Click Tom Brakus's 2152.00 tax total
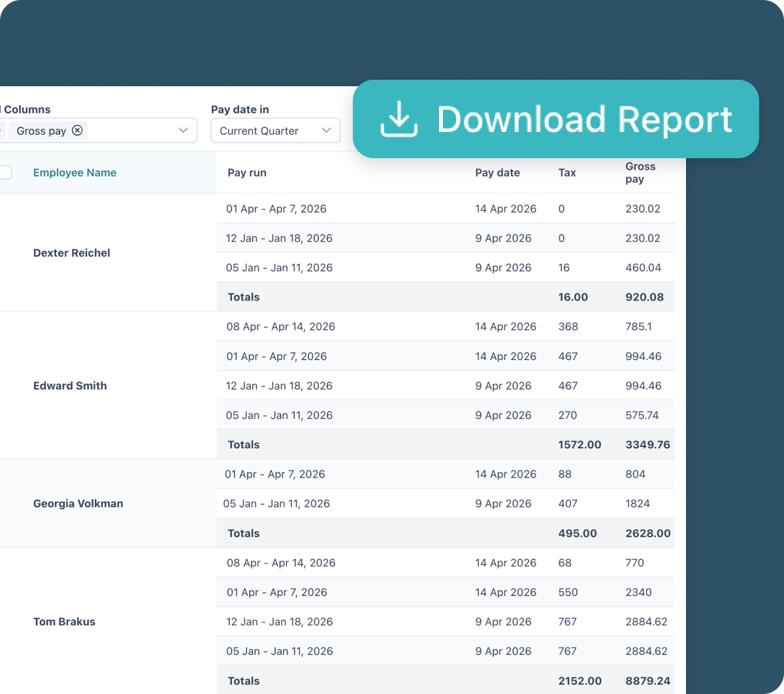This screenshot has height=694, width=784. 580,680
